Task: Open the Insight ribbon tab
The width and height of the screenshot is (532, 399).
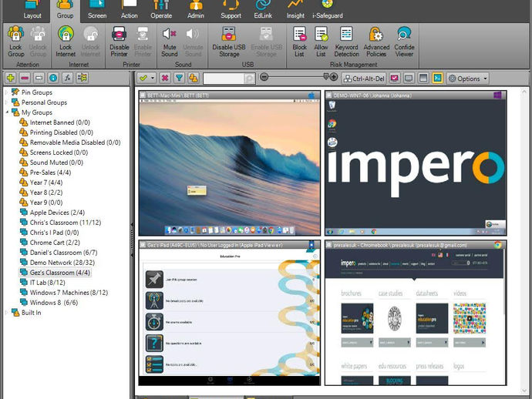Action: tap(295, 10)
